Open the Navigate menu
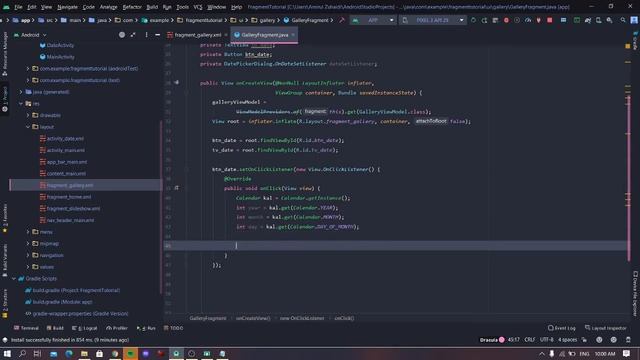The height and width of the screenshot is (360, 640). [x=67, y=7]
